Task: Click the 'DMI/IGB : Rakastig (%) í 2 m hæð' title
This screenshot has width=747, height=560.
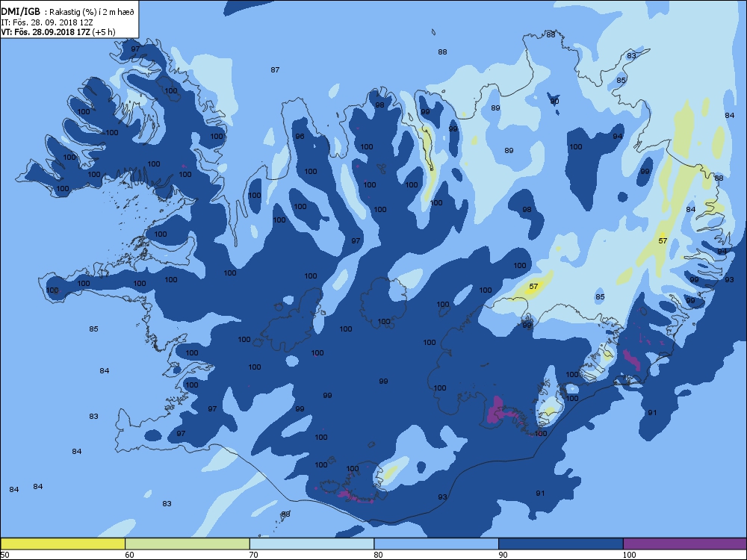Action: 68,12
